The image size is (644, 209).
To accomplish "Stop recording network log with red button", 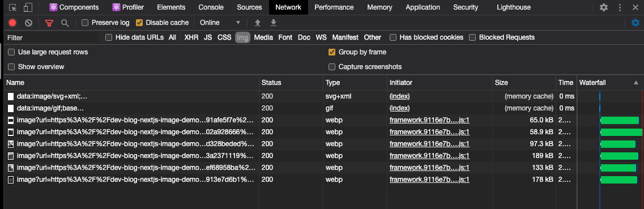I will click(12, 23).
